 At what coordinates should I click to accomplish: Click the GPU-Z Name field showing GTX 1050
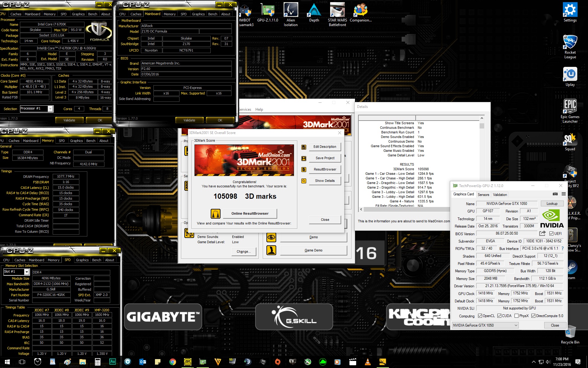click(507, 204)
